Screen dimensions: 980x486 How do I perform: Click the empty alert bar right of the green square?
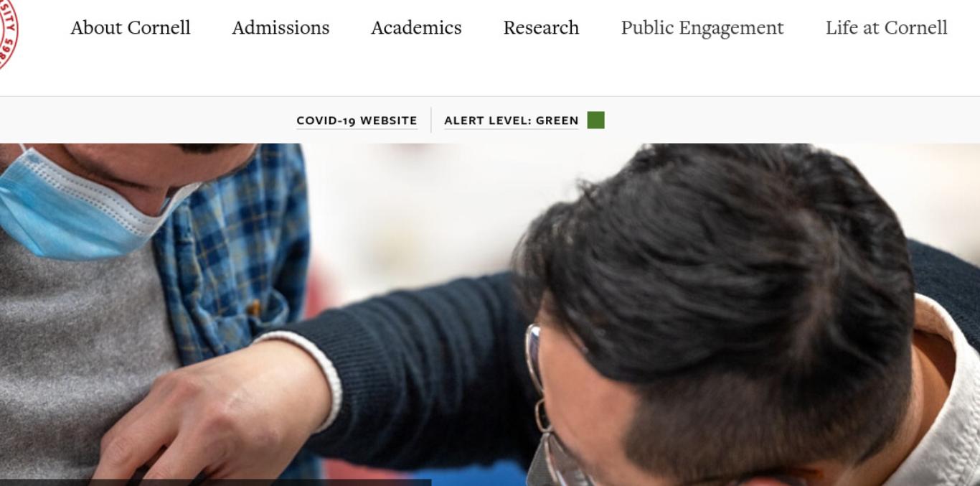pos(789,121)
